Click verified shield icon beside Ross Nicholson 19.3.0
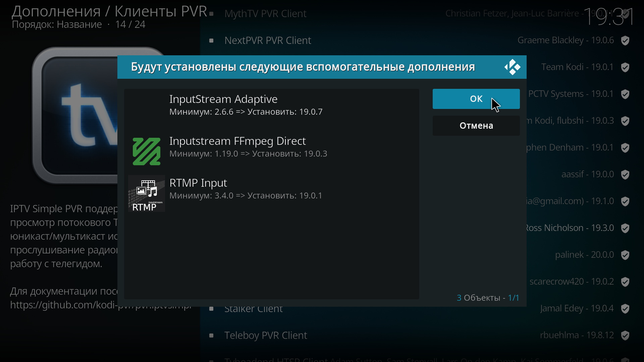 tap(625, 228)
